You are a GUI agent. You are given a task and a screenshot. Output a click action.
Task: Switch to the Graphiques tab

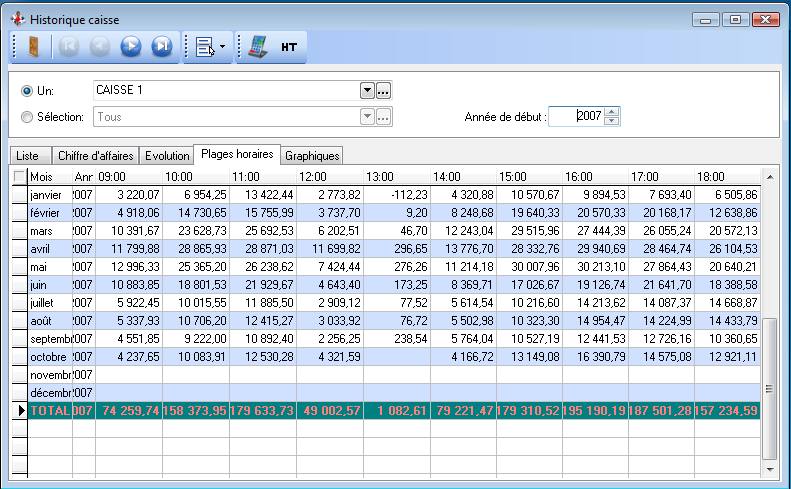[312, 156]
